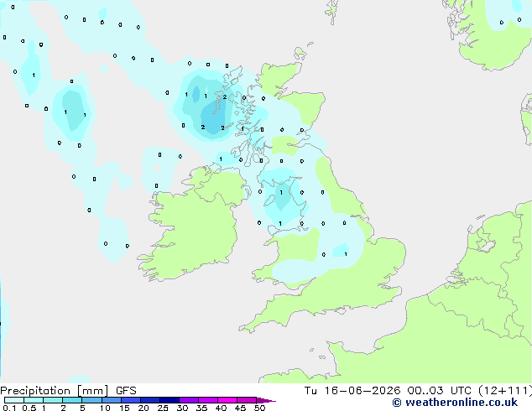The image size is (532, 411).
Task: Select the 40 to 45 mm magenta swatch
Action: [x=227, y=400]
